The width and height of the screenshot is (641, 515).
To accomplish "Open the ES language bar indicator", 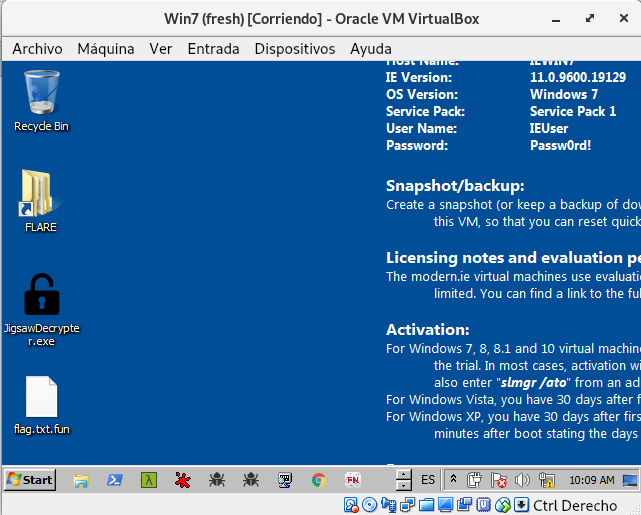I will coord(428,480).
